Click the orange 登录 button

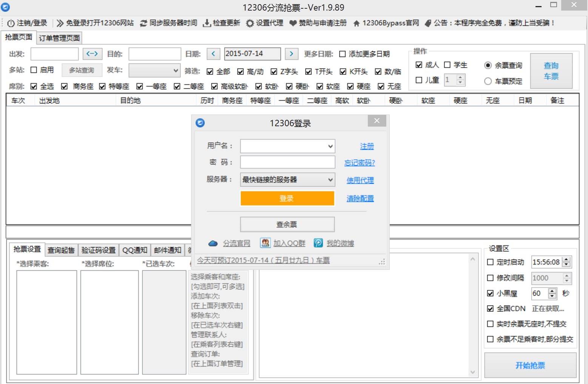287,198
